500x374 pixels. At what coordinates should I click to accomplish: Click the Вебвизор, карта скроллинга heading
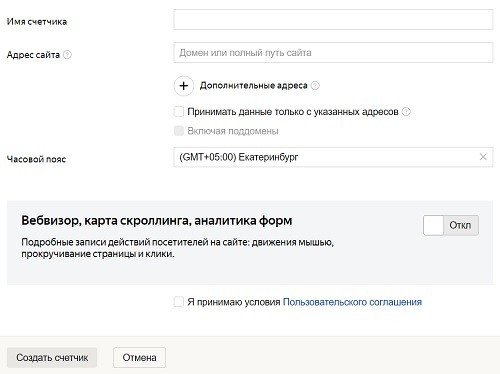coord(157,221)
